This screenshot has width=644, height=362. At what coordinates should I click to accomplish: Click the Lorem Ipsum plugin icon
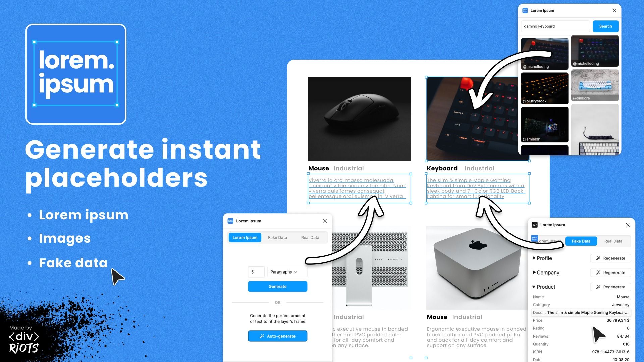pos(230,221)
